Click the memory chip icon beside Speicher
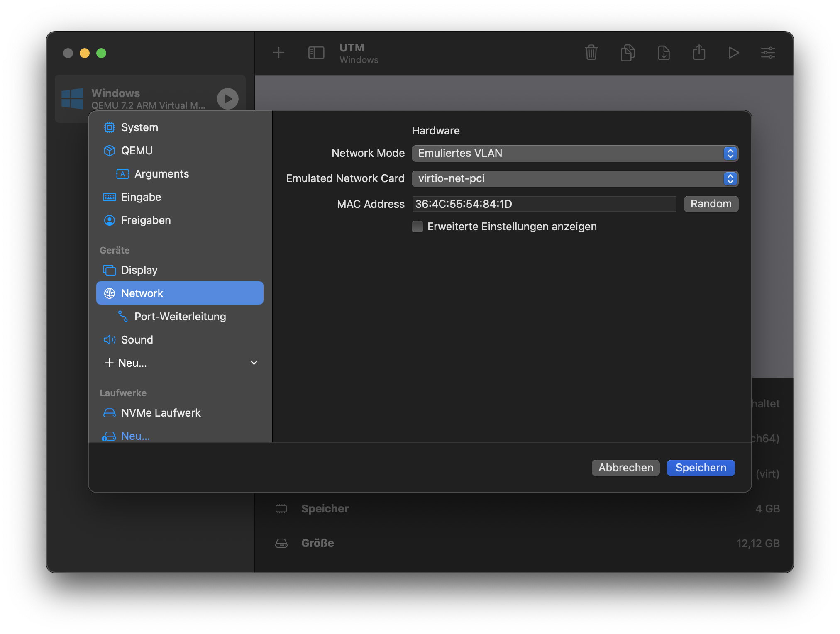 tap(281, 509)
